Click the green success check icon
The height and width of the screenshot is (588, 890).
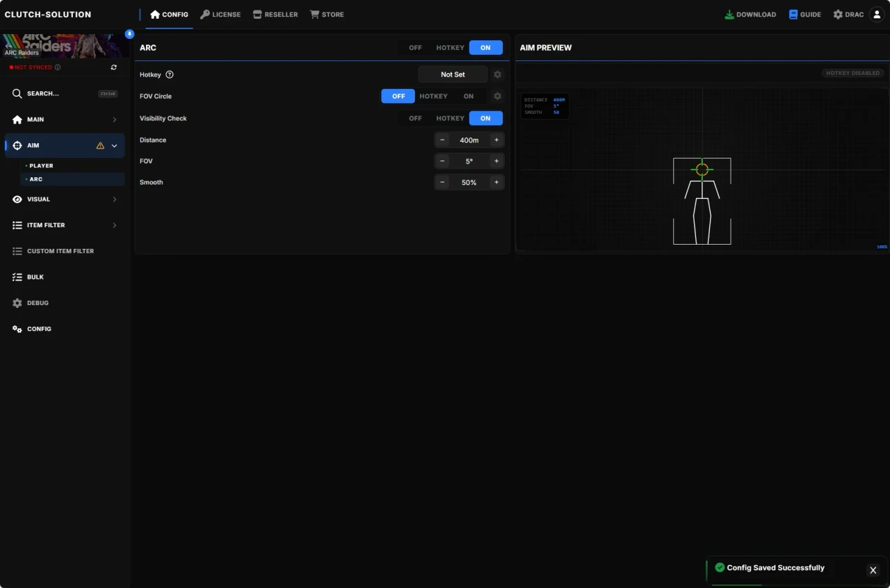(x=720, y=568)
